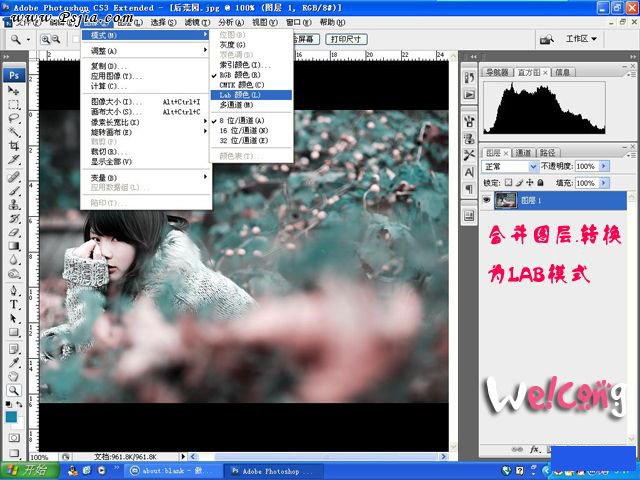
Task: Hide layer 图层 1 with eye icon
Action: (x=486, y=200)
